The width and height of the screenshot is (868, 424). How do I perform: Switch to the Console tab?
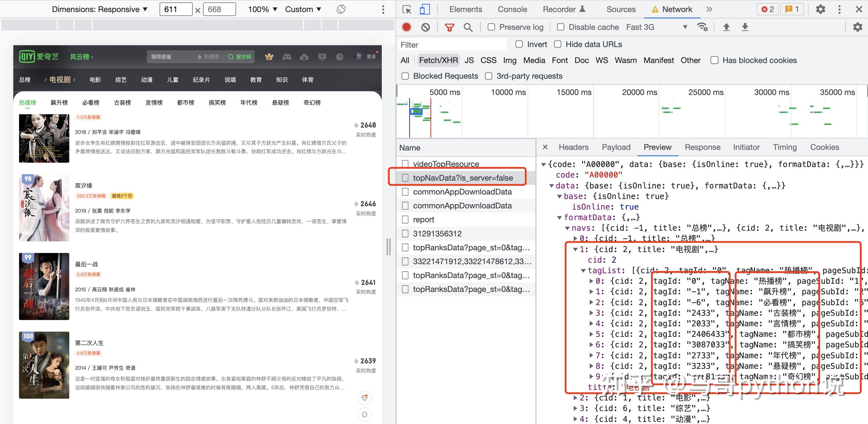(512, 9)
